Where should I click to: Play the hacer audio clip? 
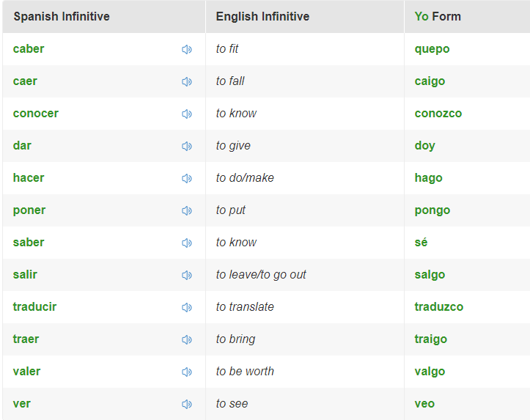(x=187, y=178)
